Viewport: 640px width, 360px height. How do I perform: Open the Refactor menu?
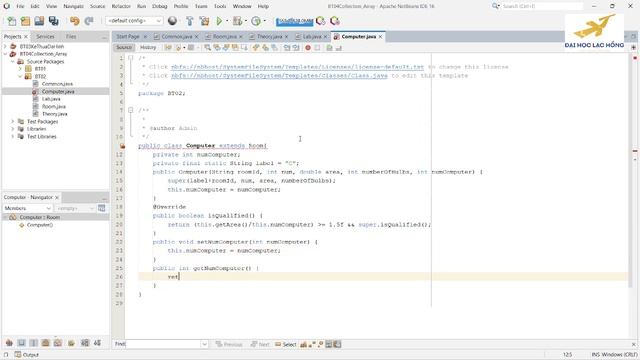pos(121,7)
